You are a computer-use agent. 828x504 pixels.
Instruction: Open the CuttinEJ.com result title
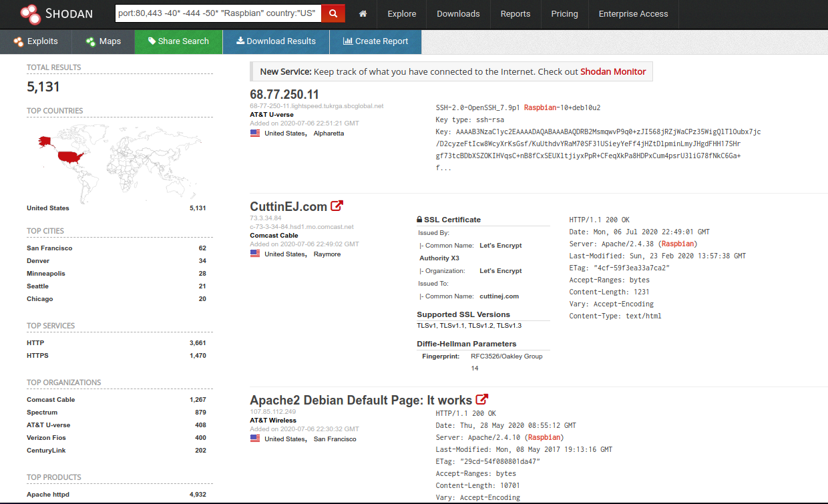pyautogui.click(x=288, y=206)
